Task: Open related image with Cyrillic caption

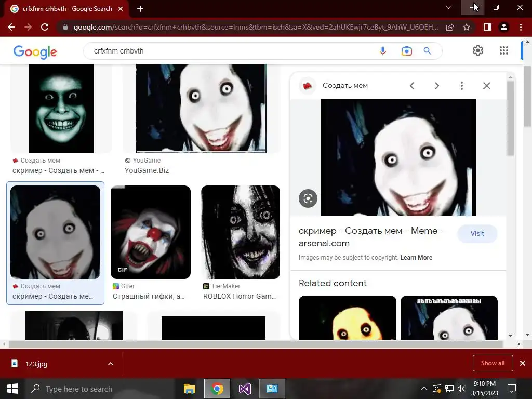Action: 449,317
